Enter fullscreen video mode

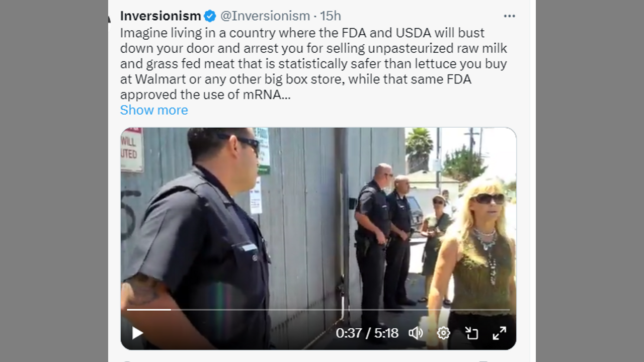(499, 333)
